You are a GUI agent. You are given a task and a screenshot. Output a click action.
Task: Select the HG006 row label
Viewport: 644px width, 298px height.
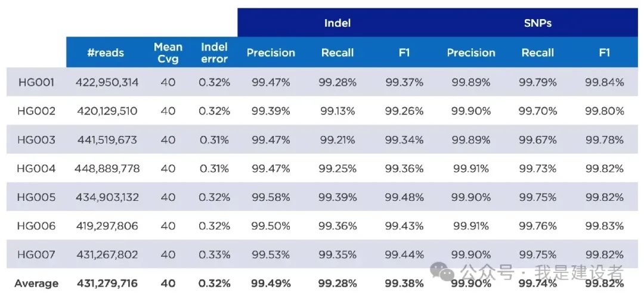coord(36,226)
